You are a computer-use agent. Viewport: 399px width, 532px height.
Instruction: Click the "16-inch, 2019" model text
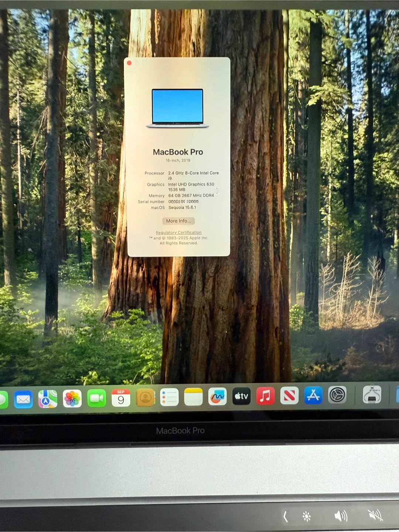[178, 160]
